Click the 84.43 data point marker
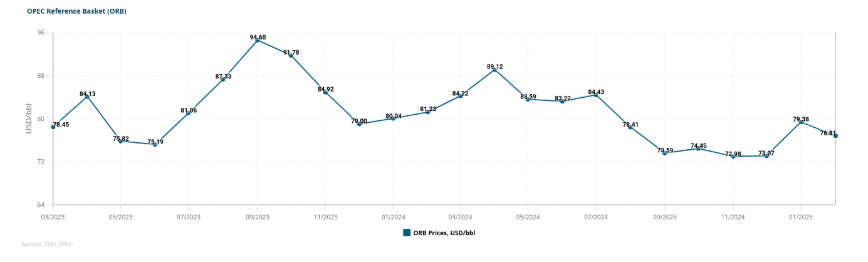The width and height of the screenshot is (868, 262). 596,95
